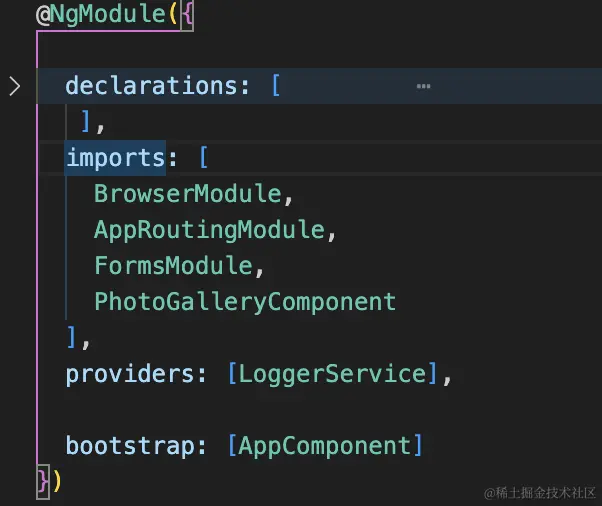Viewport: 602px width, 506px height.
Task: Click the providers property key
Action: tap(131, 374)
